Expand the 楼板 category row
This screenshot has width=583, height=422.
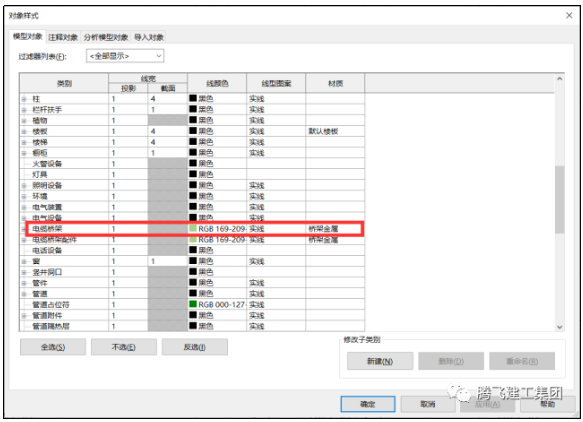click(24, 132)
